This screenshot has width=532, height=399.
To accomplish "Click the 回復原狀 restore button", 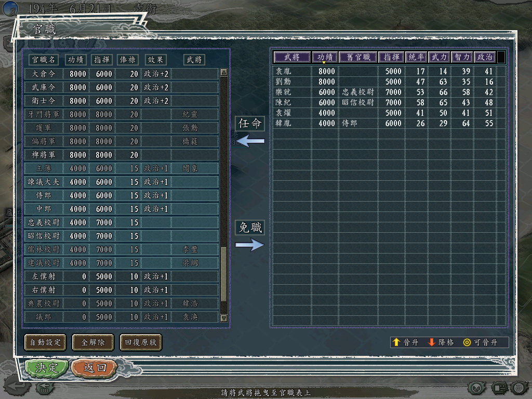I will coord(141,342).
